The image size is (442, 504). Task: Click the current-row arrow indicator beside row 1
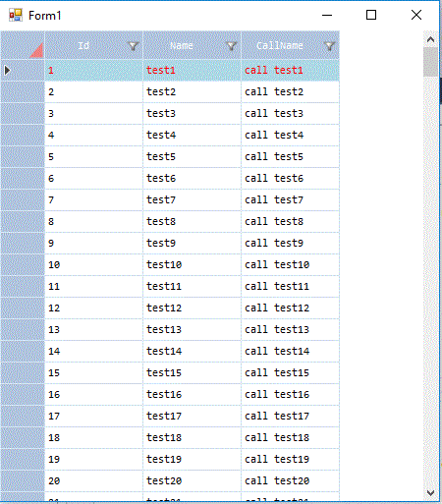point(7,70)
